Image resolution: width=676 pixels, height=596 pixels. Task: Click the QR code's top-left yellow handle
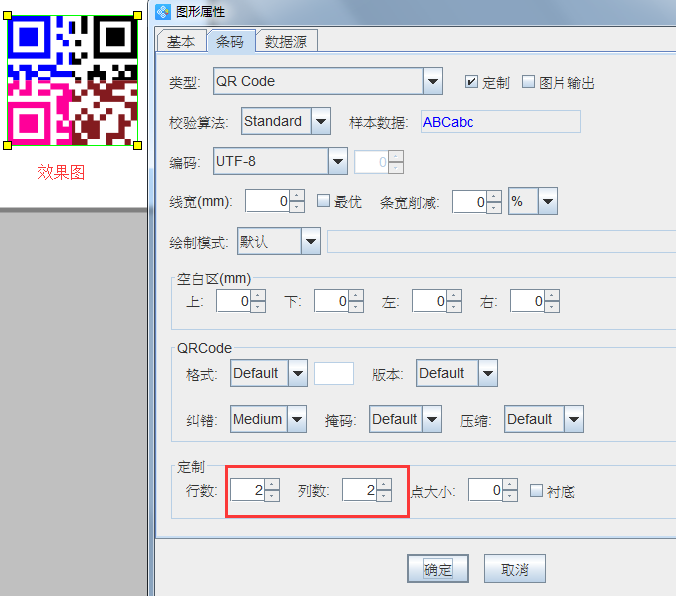pos(7,16)
